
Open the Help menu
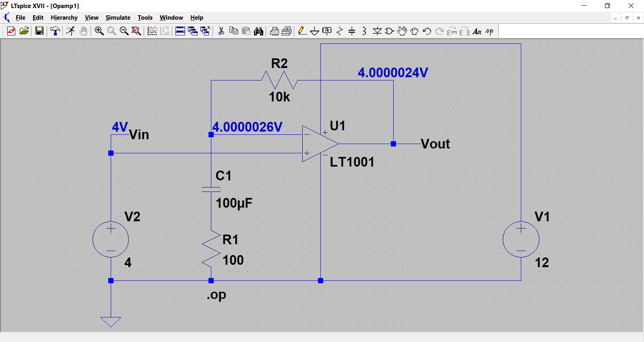tap(197, 18)
